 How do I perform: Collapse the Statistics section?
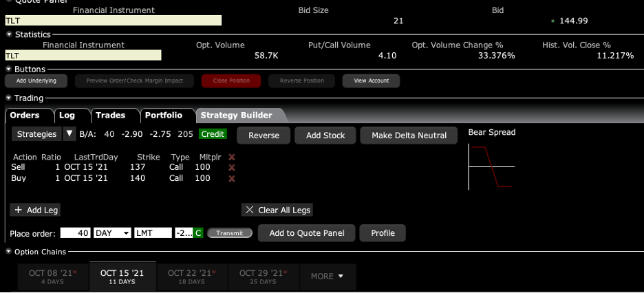pos(9,34)
